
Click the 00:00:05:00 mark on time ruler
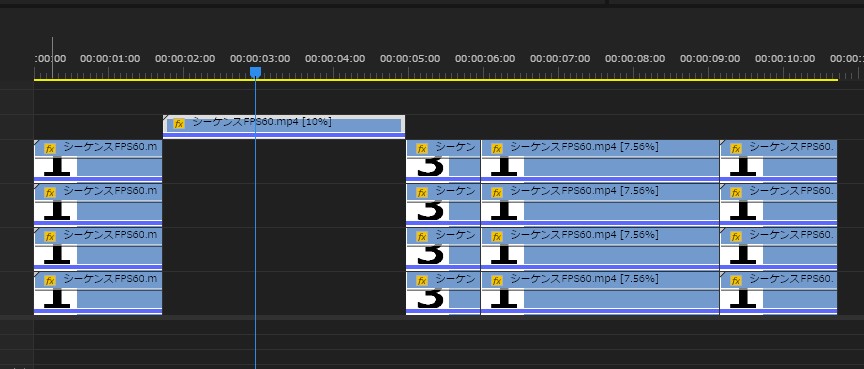(410, 58)
